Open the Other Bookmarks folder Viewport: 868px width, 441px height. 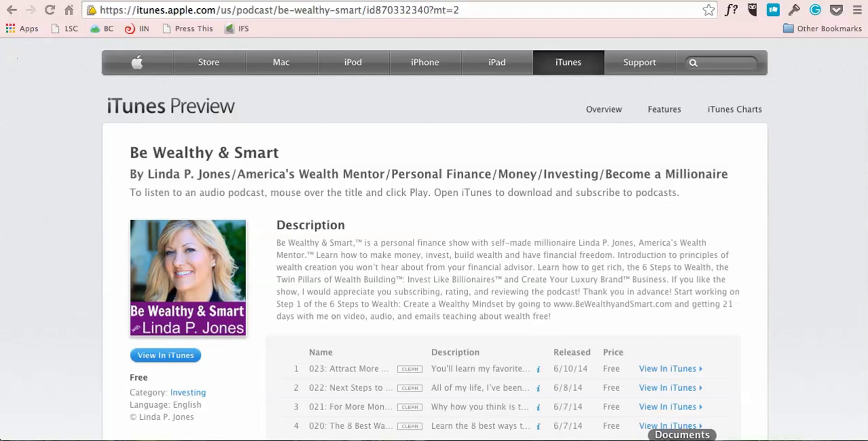822,29
